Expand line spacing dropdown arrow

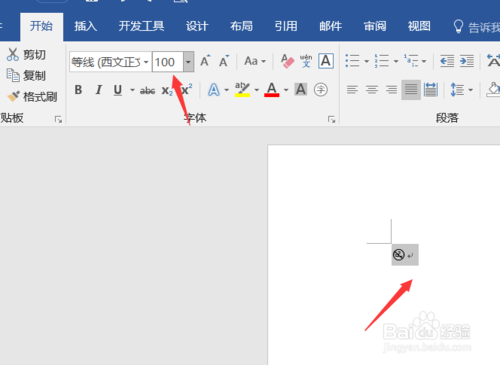[x=470, y=90]
